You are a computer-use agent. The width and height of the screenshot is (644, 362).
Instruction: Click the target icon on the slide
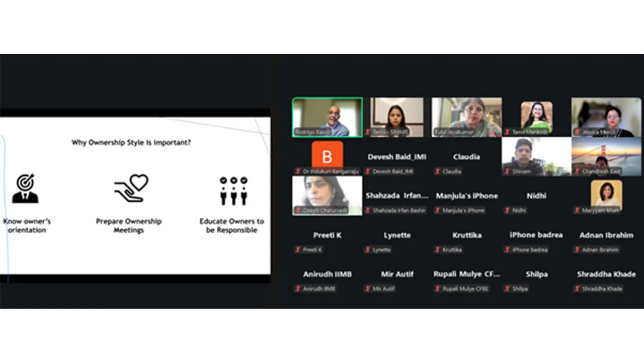point(25,189)
